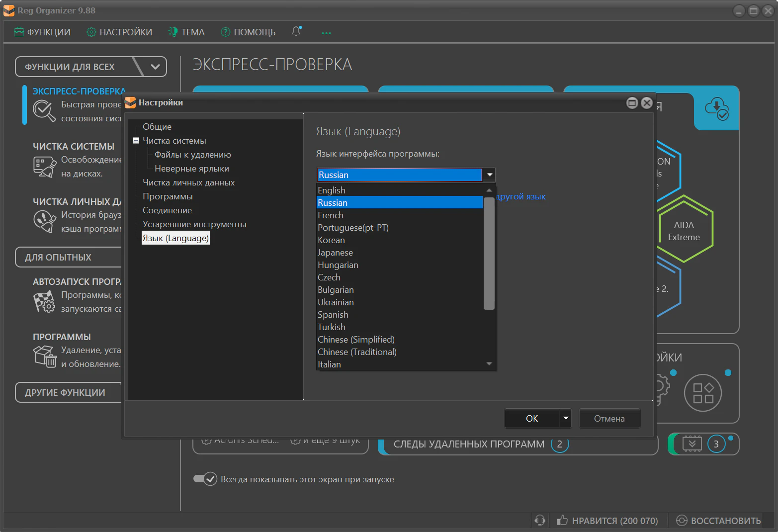Click the Russian language combo box arrow
The height and width of the screenshot is (532, 778).
pyautogui.click(x=490, y=175)
